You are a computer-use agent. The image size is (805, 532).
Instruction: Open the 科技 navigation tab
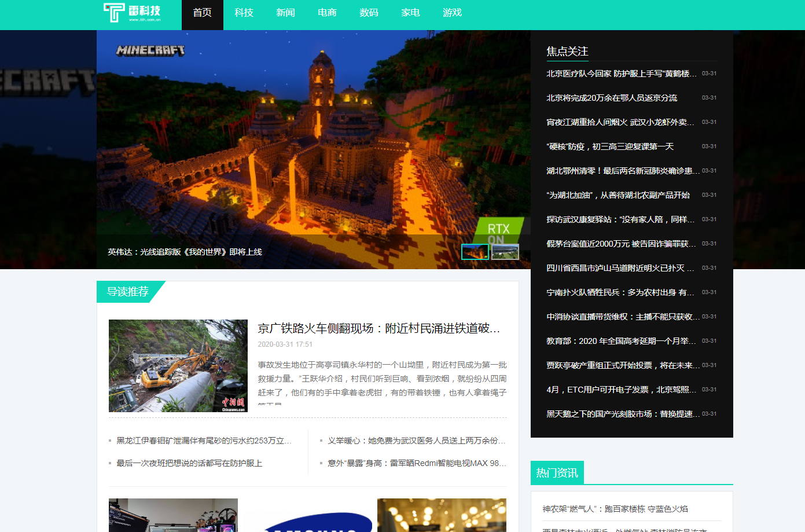pyautogui.click(x=244, y=13)
